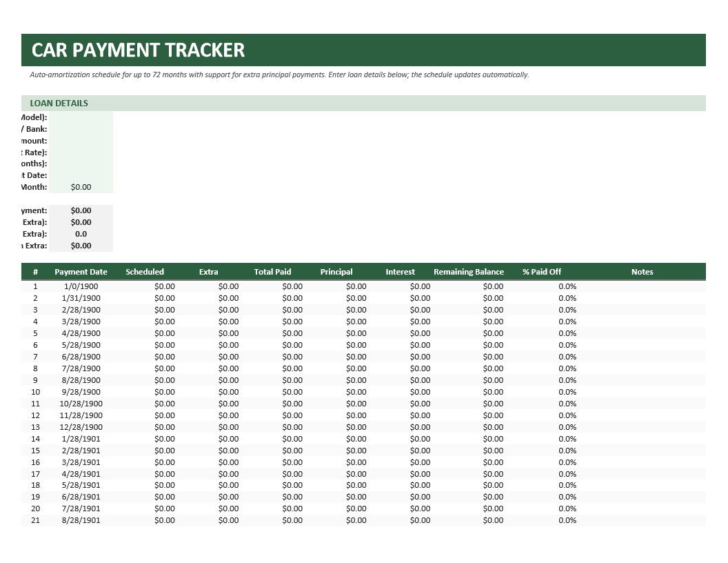Click the 9/28/1900 date cell
The width and height of the screenshot is (728, 563).
pyautogui.click(x=81, y=392)
